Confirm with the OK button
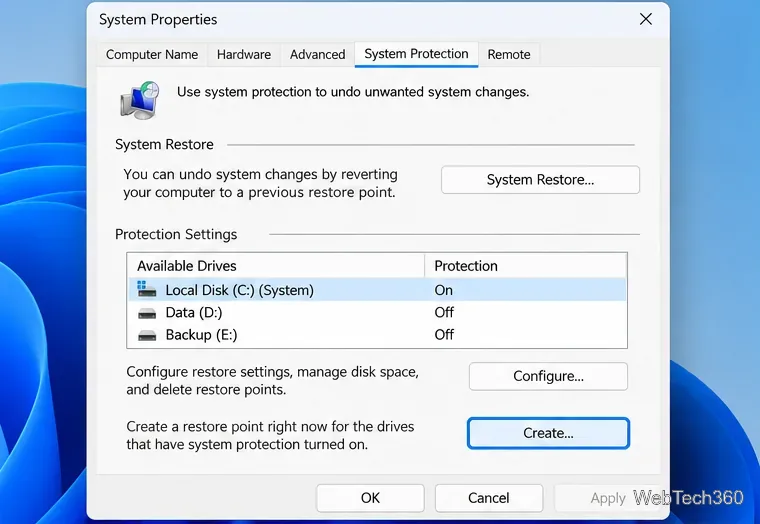Image resolution: width=760 pixels, height=524 pixels. click(370, 498)
